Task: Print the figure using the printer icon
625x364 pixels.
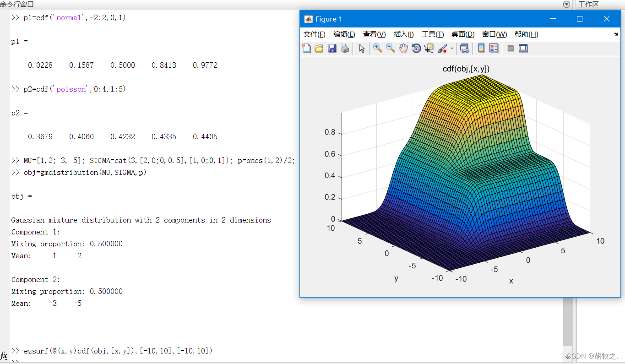Action: (345, 48)
